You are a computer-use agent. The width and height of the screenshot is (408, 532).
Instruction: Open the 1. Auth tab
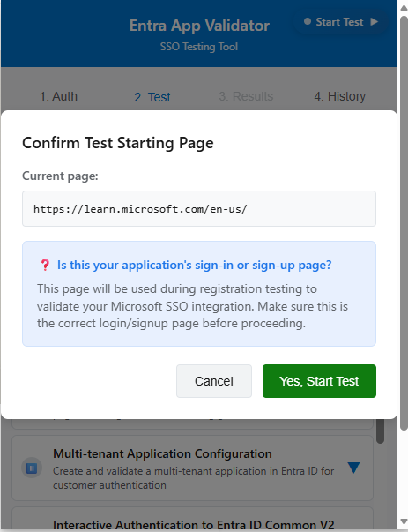(59, 96)
